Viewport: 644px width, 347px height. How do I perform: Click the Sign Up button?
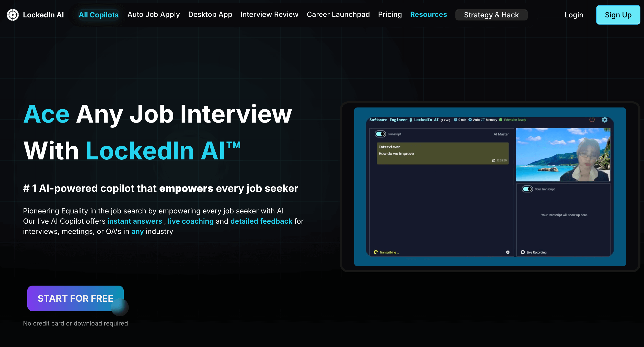click(618, 15)
